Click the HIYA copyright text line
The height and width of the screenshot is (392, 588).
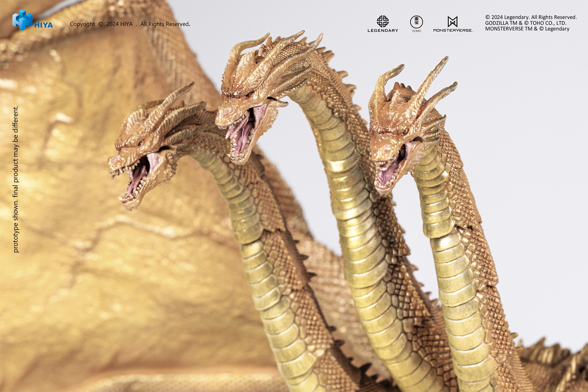point(129,24)
